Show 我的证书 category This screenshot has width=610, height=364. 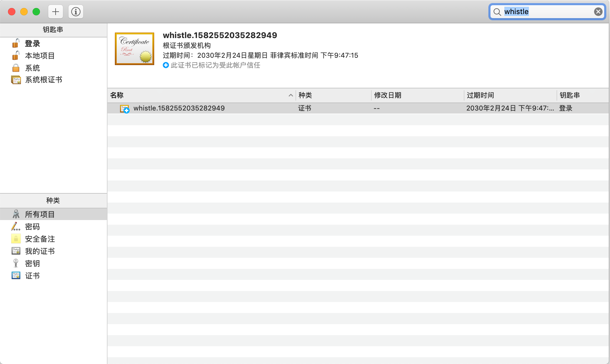[40, 251]
